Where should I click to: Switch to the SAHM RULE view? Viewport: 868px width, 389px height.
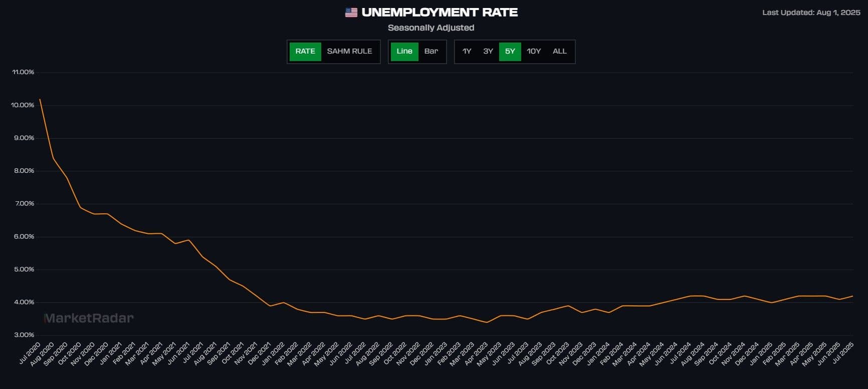(349, 51)
